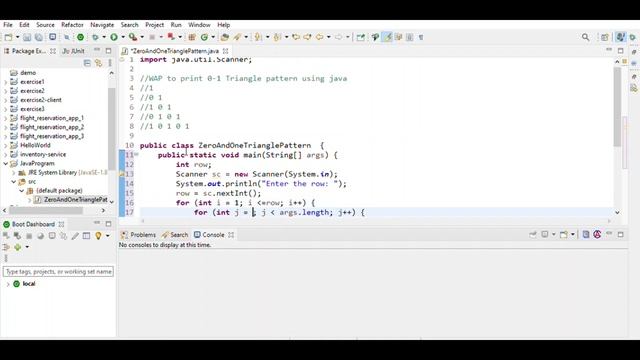Open the File menu
The width and height of the screenshot is (640, 360).
tap(8, 25)
